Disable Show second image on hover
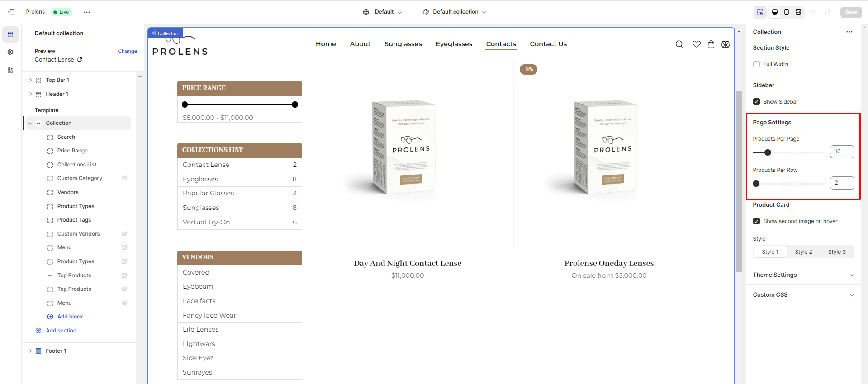Image resolution: width=868 pixels, height=384 pixels. (x=756, y=221)
